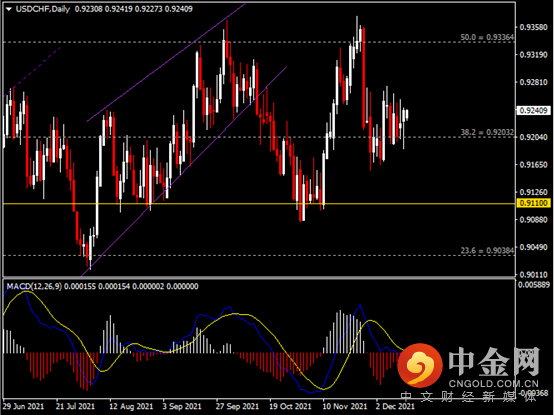Click the 3 Sep 2021 date marker
Screen dimensions: 554x415
pos(182,406)
